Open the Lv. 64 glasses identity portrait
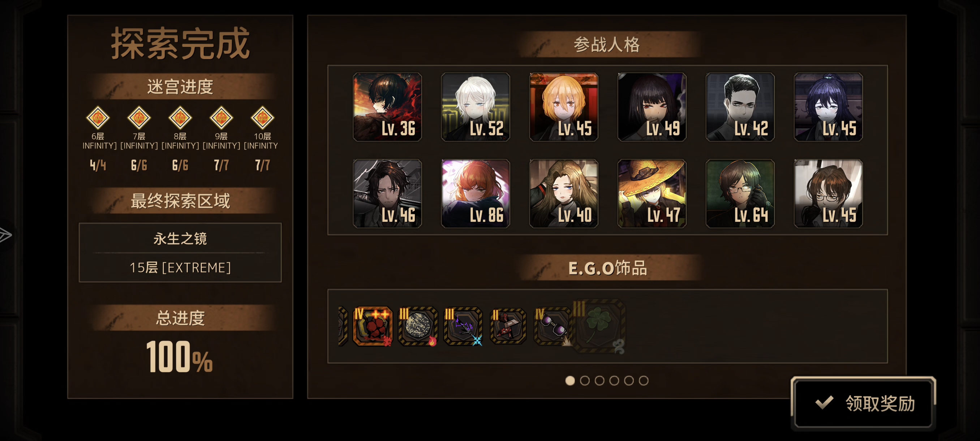980x441 pixels. click(740, 194)
